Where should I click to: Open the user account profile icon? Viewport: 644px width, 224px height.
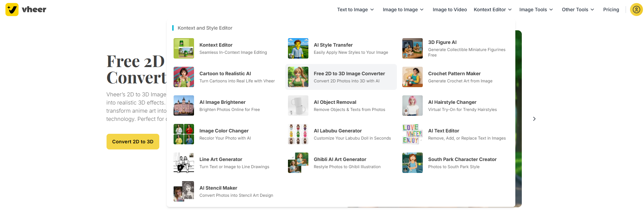[x=636, y=10]
